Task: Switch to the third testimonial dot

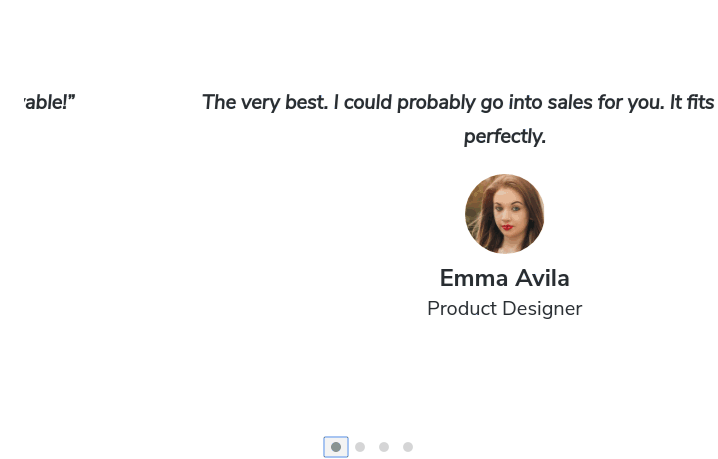Action: click(x=384, y=447)
